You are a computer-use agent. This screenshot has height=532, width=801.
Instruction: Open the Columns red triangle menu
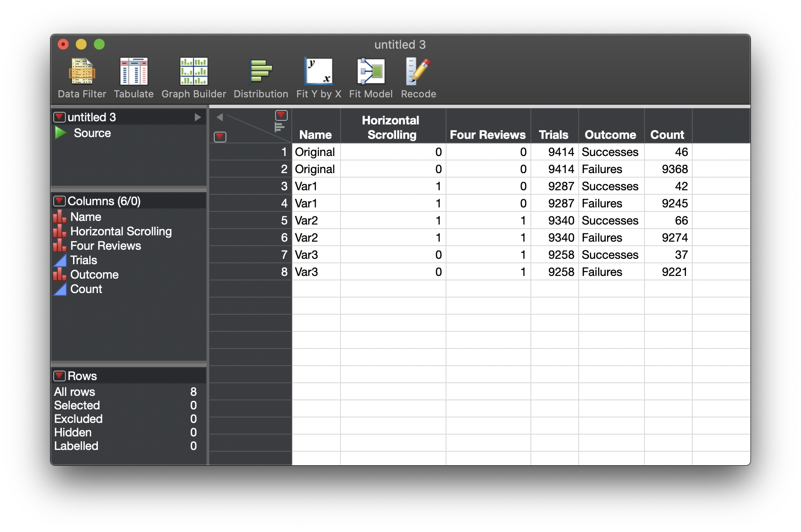60,201
